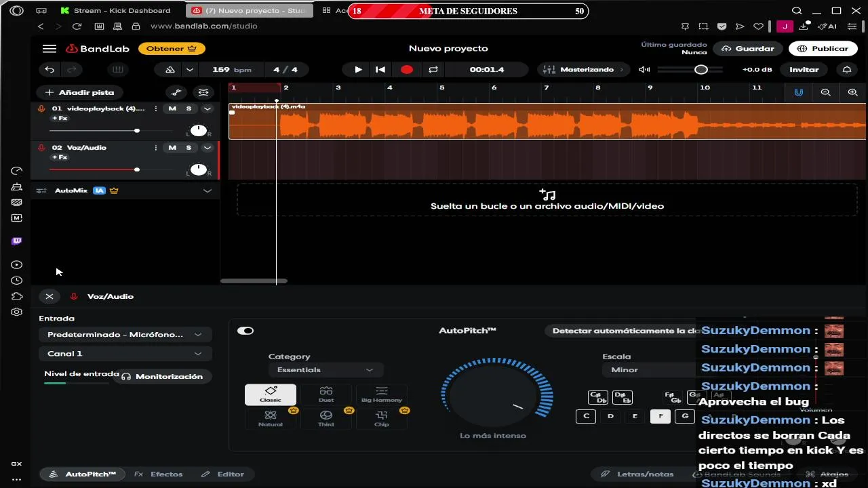Viewport: 868px width, 488px height.
Task: Select the Duet AutoPitch preset
Action: 326,394
